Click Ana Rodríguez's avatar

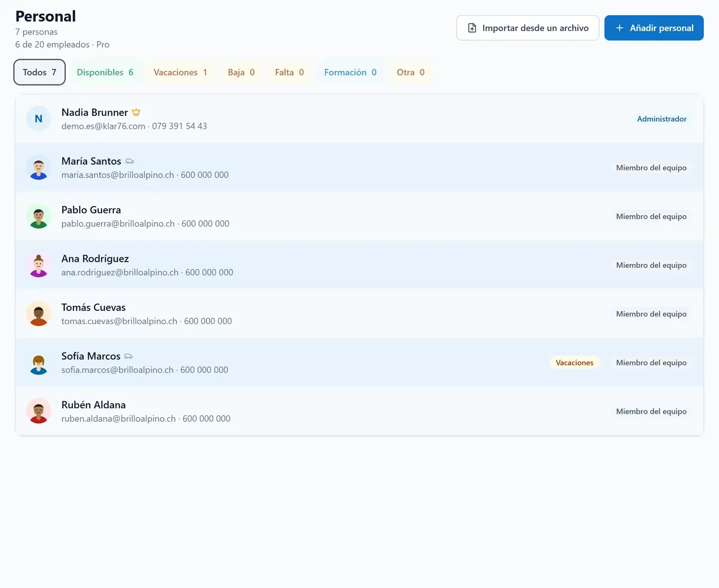38,265
